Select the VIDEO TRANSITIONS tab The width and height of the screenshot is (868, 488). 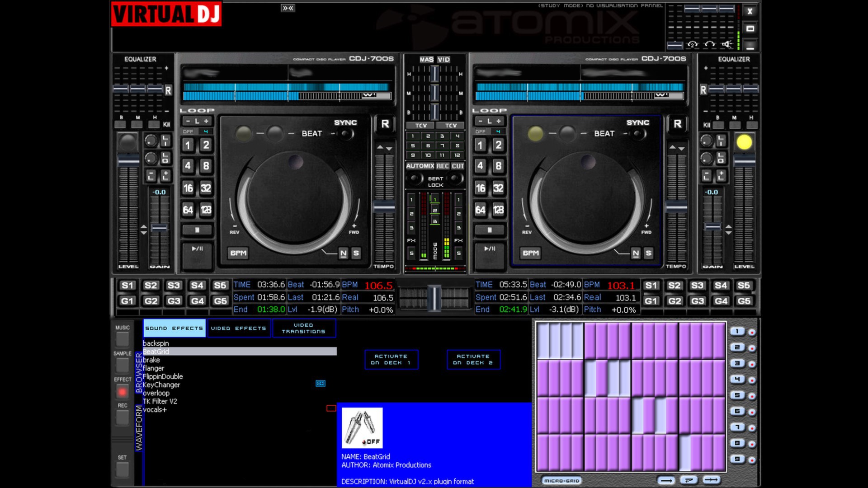pyautogui.click(x=304, y=328)
